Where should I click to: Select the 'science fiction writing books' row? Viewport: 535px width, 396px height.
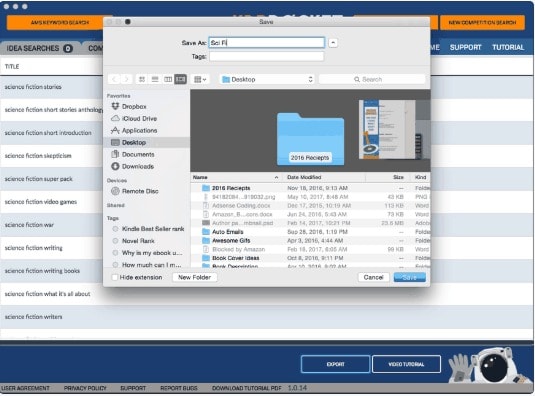pyautogui.click(x=52, y=271)
